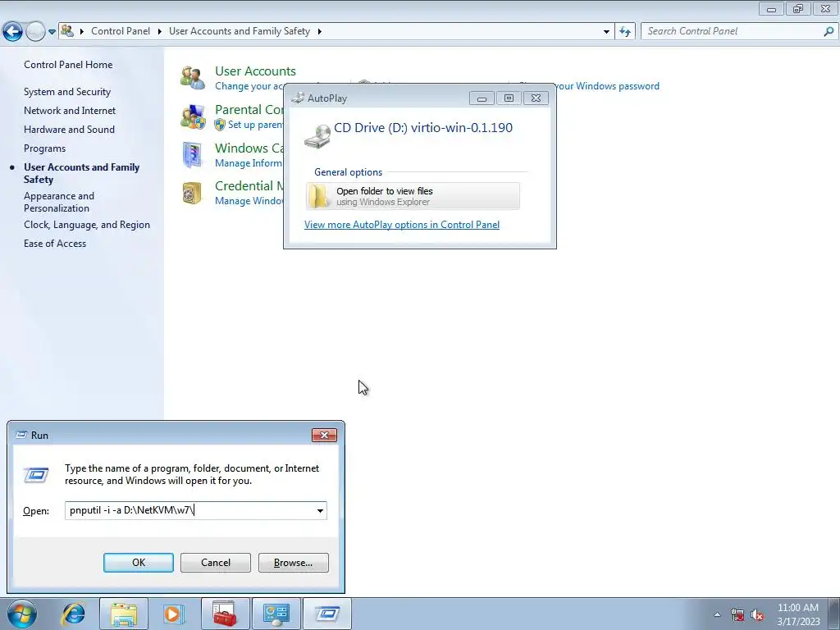840x630 pixels.
Task: Expand the Run Open combo box dropdown
Action: [321, 510]
